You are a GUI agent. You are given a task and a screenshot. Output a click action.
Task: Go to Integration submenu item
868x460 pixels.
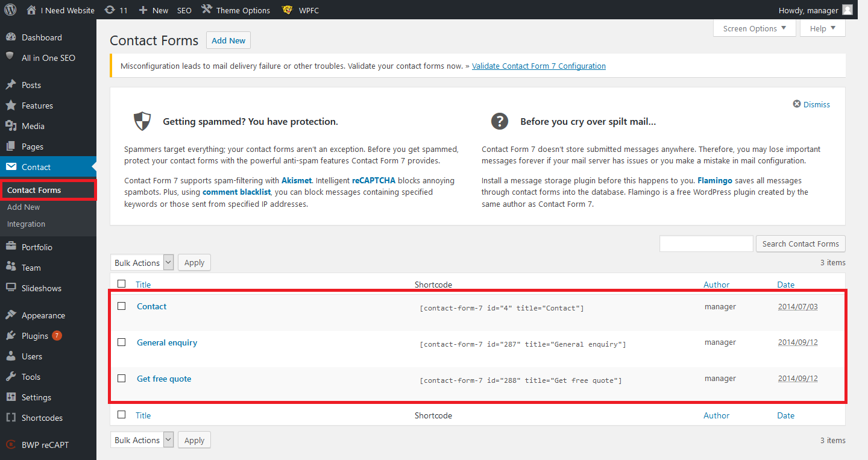(26, 224)
